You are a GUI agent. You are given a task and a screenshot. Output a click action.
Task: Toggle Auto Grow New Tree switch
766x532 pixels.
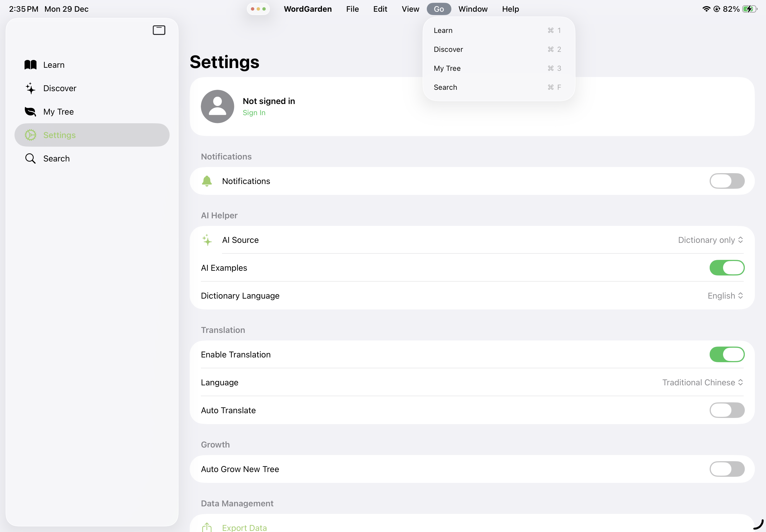(727, 469)
